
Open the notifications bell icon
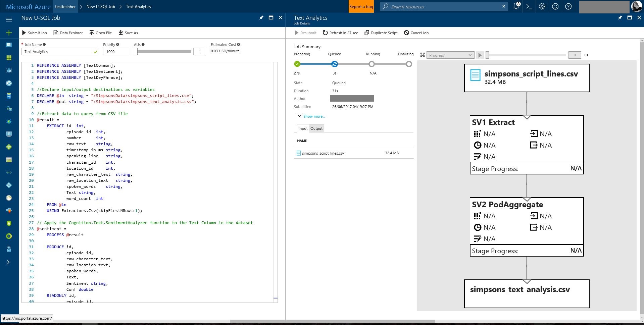click(516, 6)
